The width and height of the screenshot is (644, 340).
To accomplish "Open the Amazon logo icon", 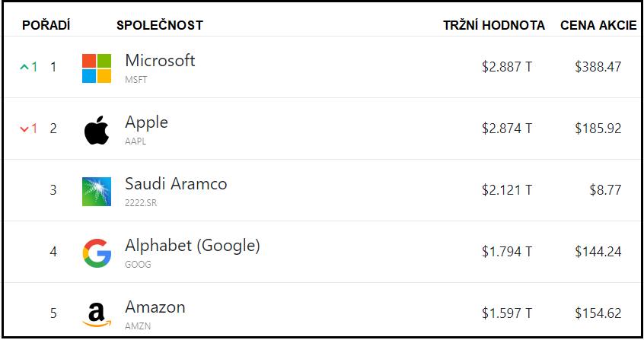I will (x=97, y=315).
